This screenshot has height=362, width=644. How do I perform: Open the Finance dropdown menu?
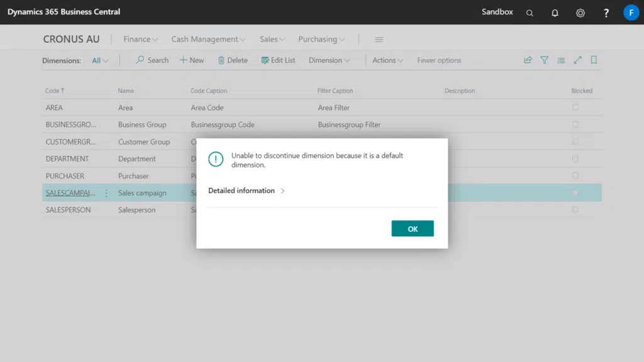(x=140, y=39)
